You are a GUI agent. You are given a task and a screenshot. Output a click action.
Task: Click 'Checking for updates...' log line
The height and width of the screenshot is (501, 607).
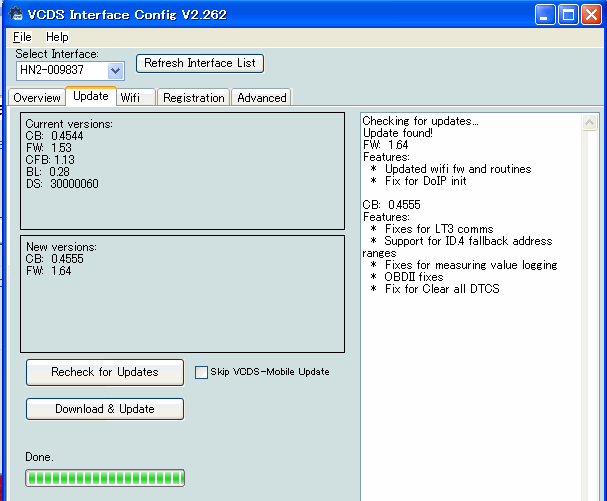(x=420, y=121)
